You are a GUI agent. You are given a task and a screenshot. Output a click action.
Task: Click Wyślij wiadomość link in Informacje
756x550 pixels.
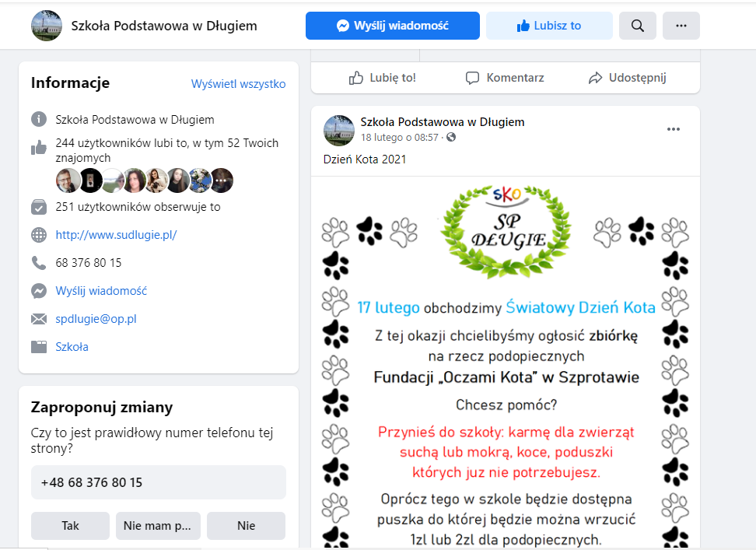[101, 291]
